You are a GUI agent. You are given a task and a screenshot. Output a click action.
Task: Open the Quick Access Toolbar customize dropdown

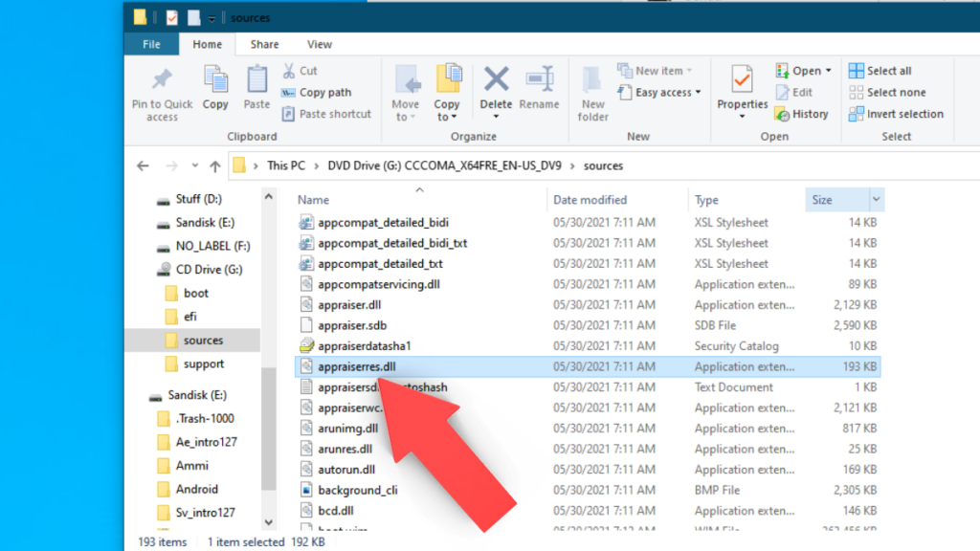pyautogui.click(x=211, y=17)
